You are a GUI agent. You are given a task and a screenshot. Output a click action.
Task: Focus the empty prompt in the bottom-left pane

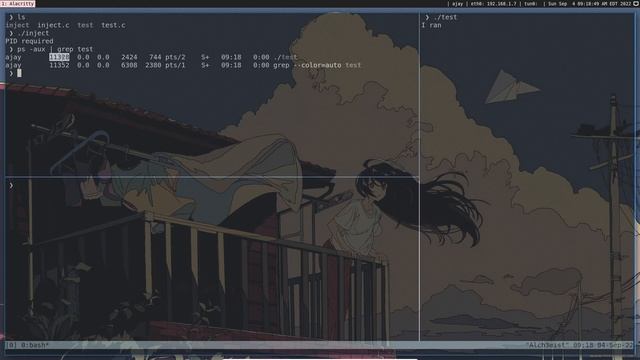tap(11, 185)
